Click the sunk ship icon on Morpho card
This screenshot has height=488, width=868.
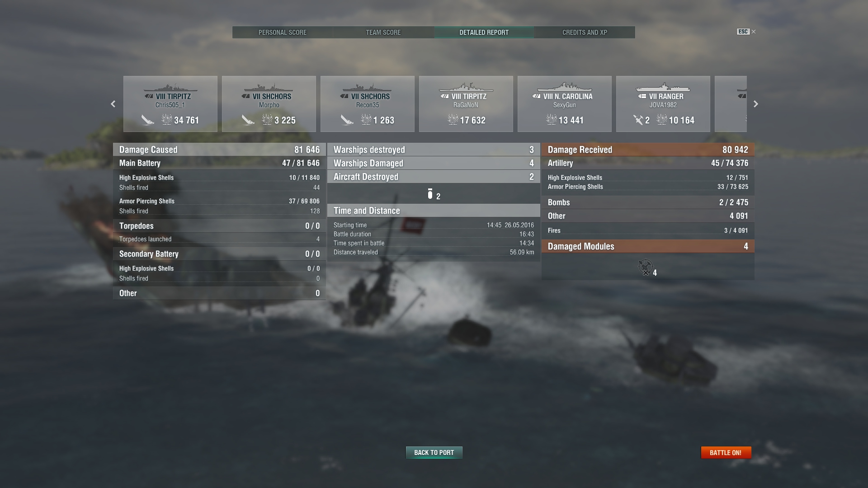(x=248, y=120)
